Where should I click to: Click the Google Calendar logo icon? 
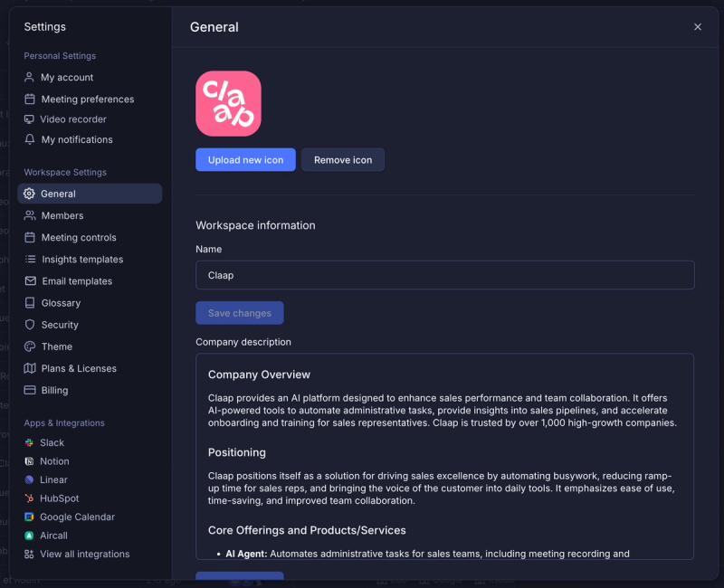[29, 517]
